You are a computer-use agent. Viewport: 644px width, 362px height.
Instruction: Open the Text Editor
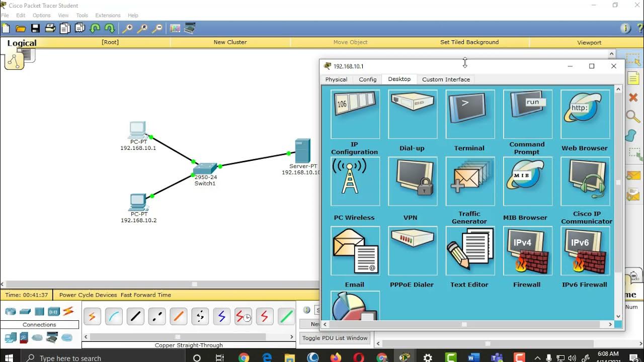(x=470, y=251)
